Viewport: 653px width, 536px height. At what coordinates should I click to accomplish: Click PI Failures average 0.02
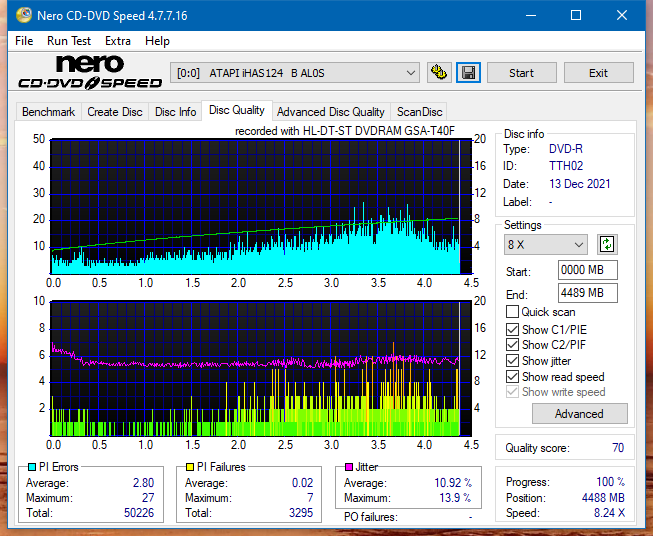click(x=302, y=483)
